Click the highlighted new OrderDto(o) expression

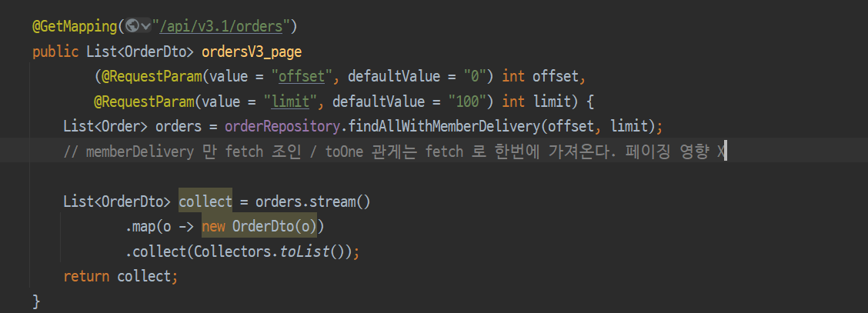[259, 227]
